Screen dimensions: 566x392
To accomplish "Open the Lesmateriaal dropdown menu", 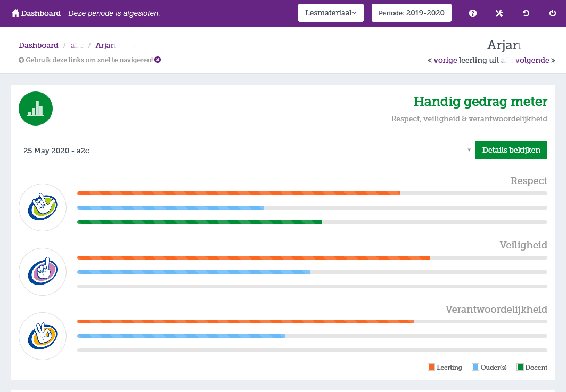I will 331,13.
